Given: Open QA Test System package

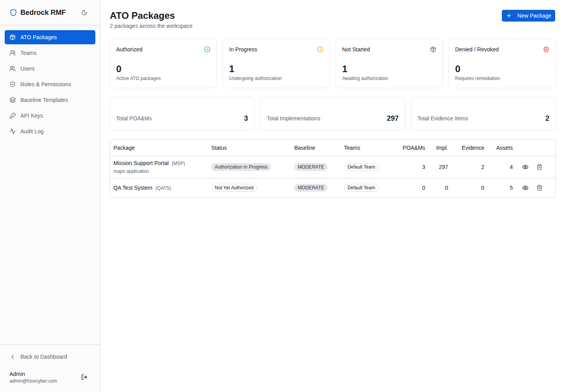Looking at the screenshot, I should click(x=133, y=188).
